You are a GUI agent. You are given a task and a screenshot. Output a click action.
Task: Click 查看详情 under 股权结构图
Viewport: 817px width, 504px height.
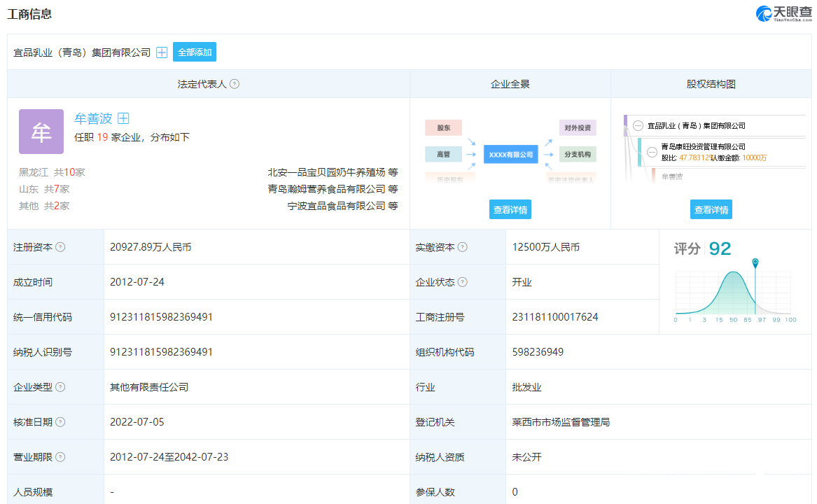711,209
